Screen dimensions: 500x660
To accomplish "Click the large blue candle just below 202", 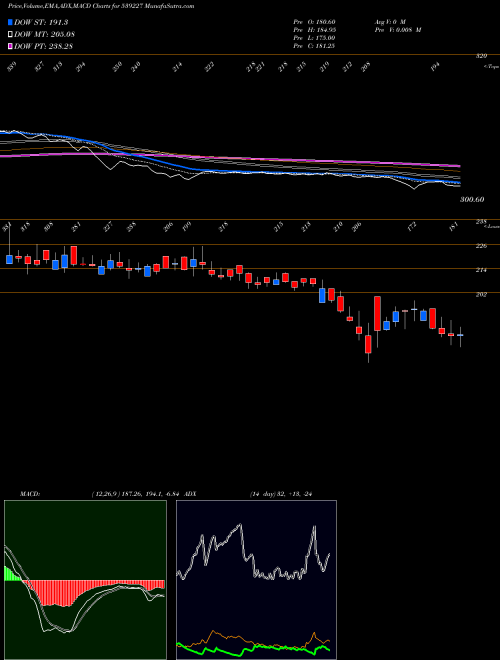I will (322, 295).
